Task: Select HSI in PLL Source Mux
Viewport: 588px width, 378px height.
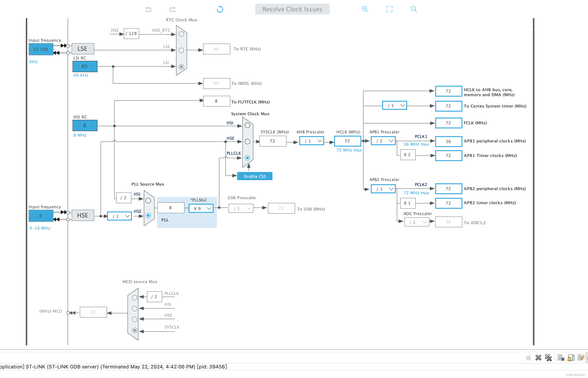Action: coord(148,201)
